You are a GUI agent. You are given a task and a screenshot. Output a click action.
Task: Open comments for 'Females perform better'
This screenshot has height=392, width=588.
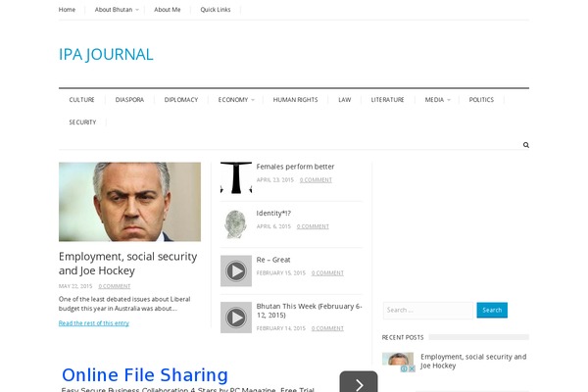[316, 180]
